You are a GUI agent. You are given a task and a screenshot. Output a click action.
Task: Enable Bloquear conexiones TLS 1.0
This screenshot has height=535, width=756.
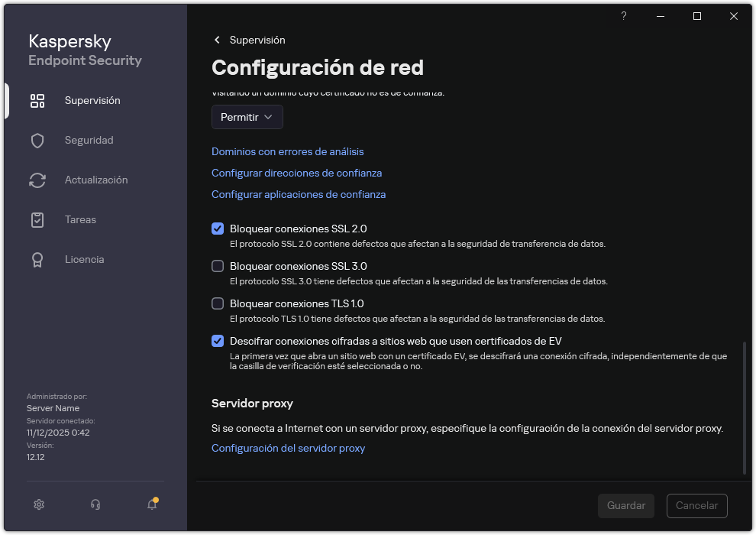[218, 303]
